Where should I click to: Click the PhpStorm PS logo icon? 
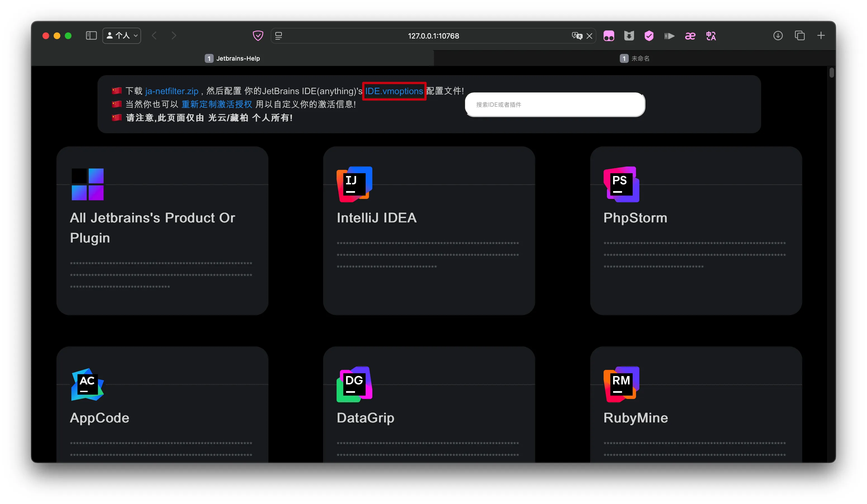pos(621,184)
